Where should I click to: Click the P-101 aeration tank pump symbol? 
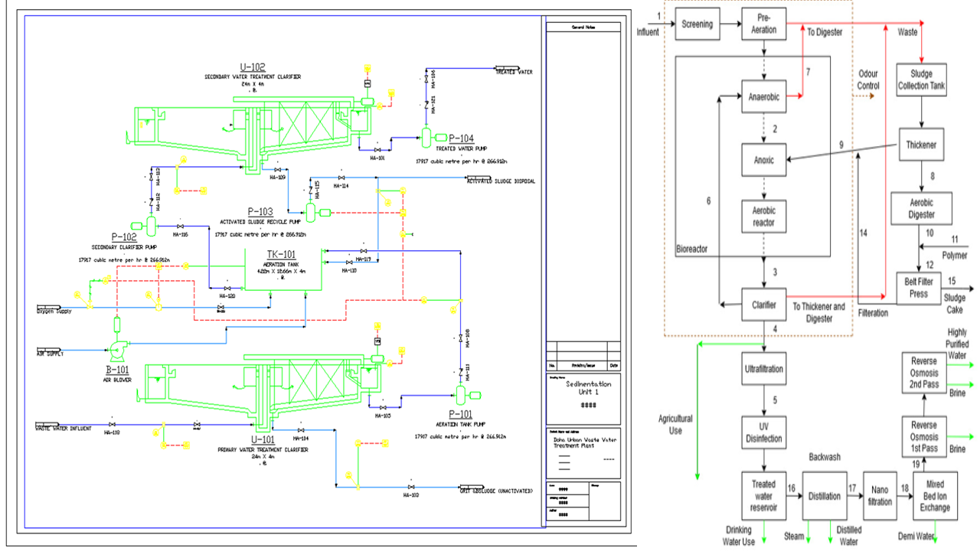click(x=461, y=395)
